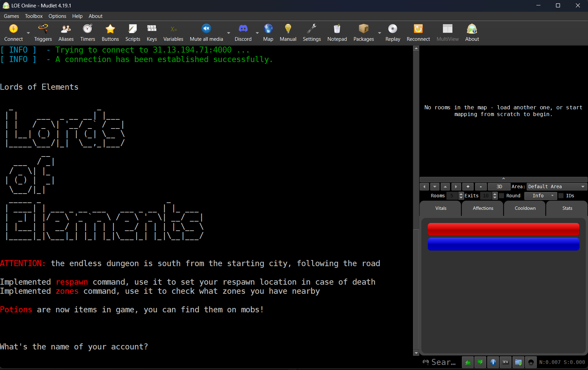Open the Triggers editor
588x370 pixels.
(x=43, y=33)
